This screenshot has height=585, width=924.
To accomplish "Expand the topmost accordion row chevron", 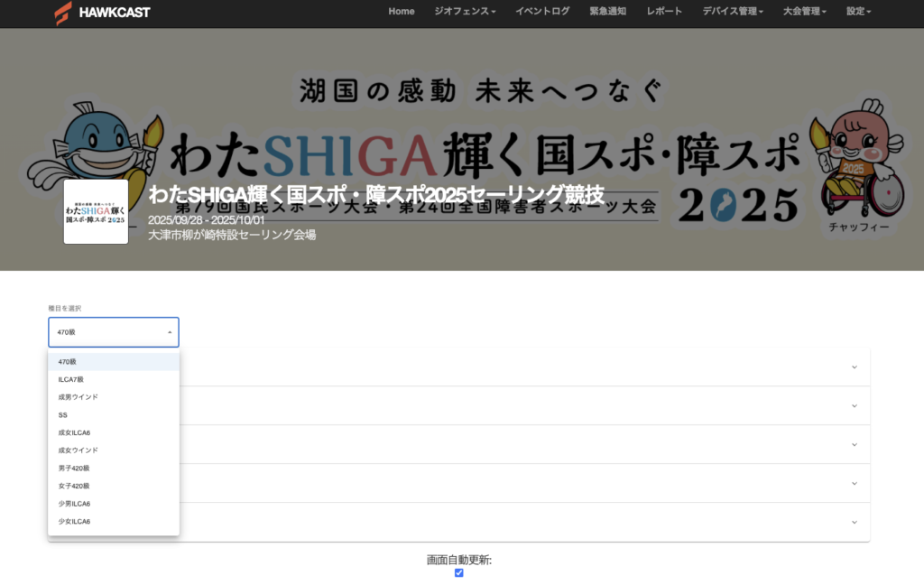I will click(x=854, y=367).
